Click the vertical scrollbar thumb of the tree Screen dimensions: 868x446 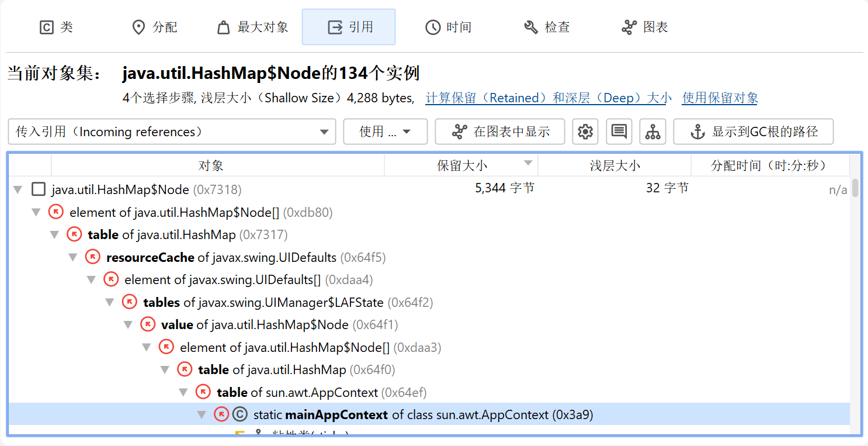point(855,188)
